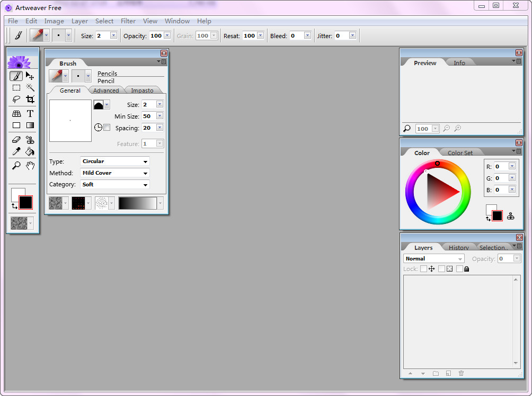Click the Opacity value field in top toolbar

click(x=156, y=36)
